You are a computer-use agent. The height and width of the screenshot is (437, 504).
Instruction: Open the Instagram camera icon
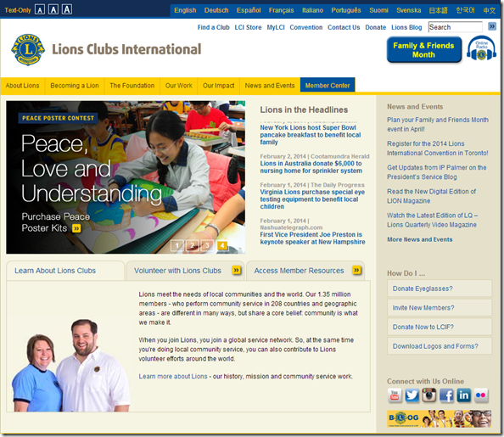coord(429,395)
